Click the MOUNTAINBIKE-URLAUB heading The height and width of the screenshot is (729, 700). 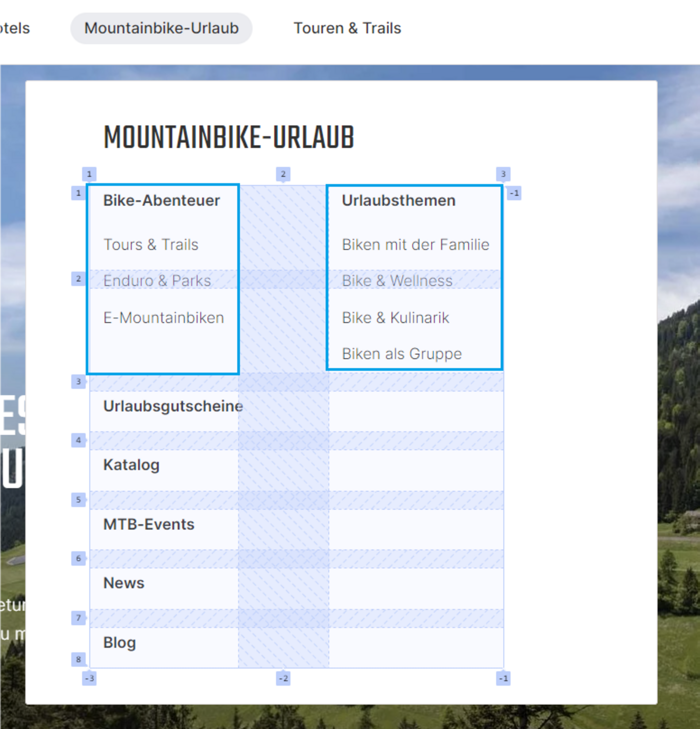(228, 138)
